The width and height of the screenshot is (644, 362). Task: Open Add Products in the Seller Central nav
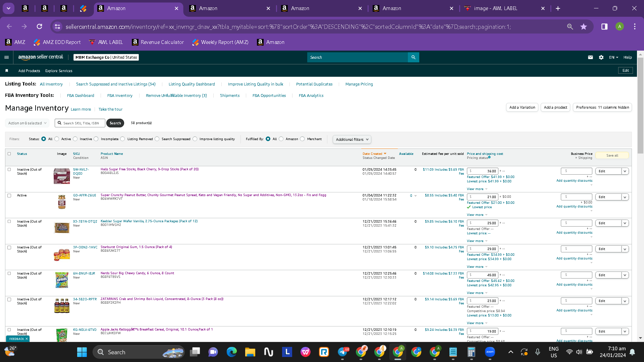pos(29,71)
